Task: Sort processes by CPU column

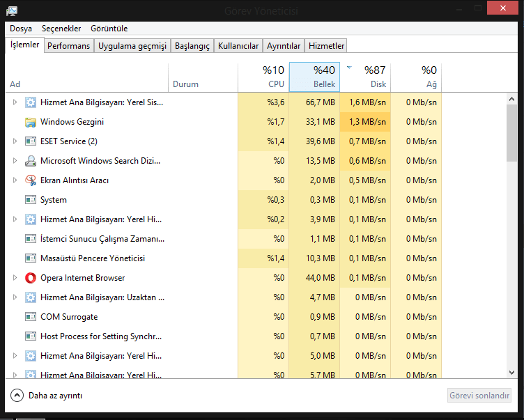Action: [263, 77]
